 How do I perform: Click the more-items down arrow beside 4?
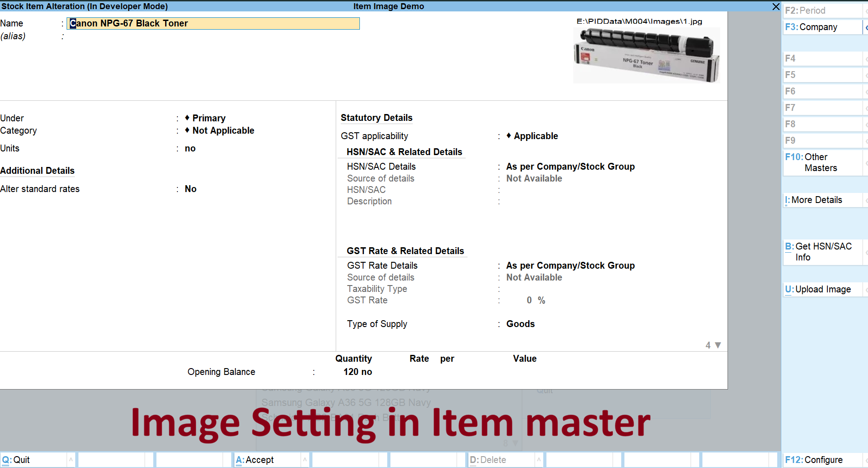718,345
